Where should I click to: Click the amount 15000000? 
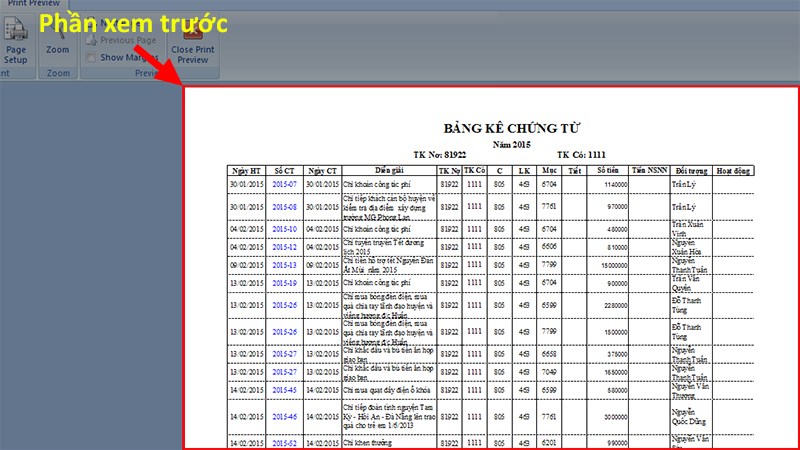pos(614,266)
